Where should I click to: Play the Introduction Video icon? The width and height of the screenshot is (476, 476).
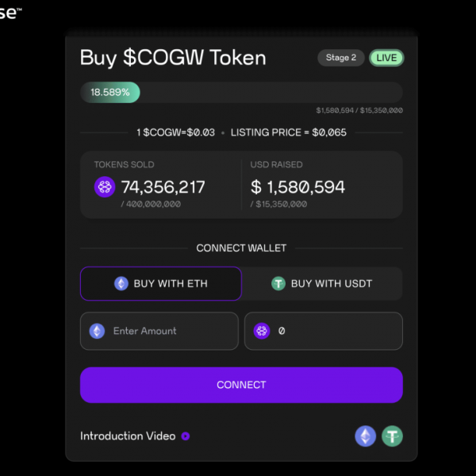(x=186, y=436)
